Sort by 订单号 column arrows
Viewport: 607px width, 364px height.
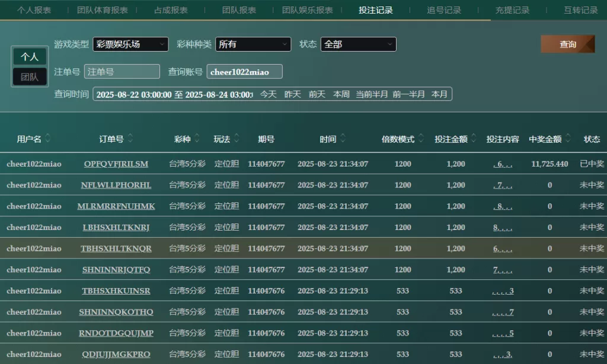pyautogui.click(x=130, y=138)
